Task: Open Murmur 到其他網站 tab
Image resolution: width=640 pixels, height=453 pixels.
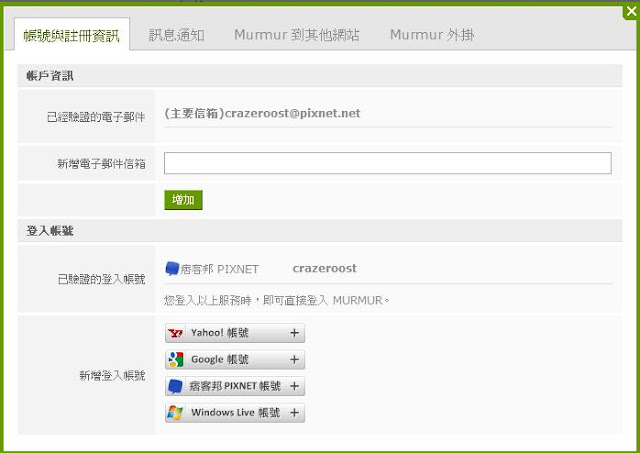Action: [x=297, y=35]
